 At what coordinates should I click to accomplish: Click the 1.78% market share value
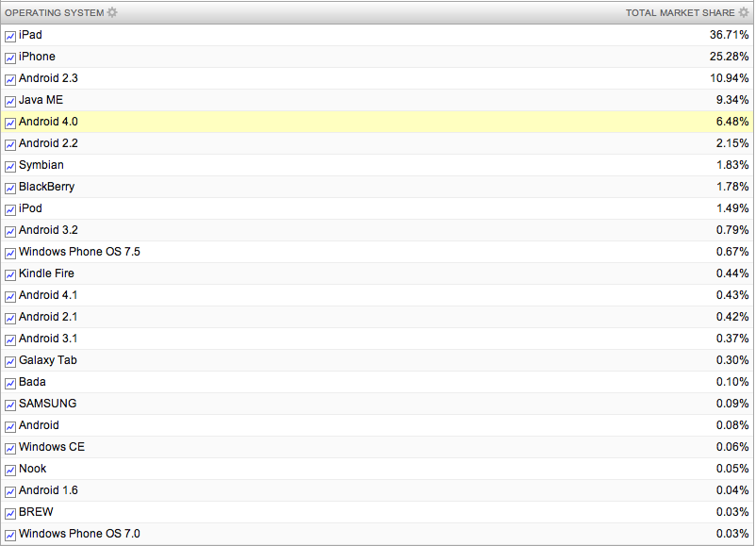click(732, 187)
